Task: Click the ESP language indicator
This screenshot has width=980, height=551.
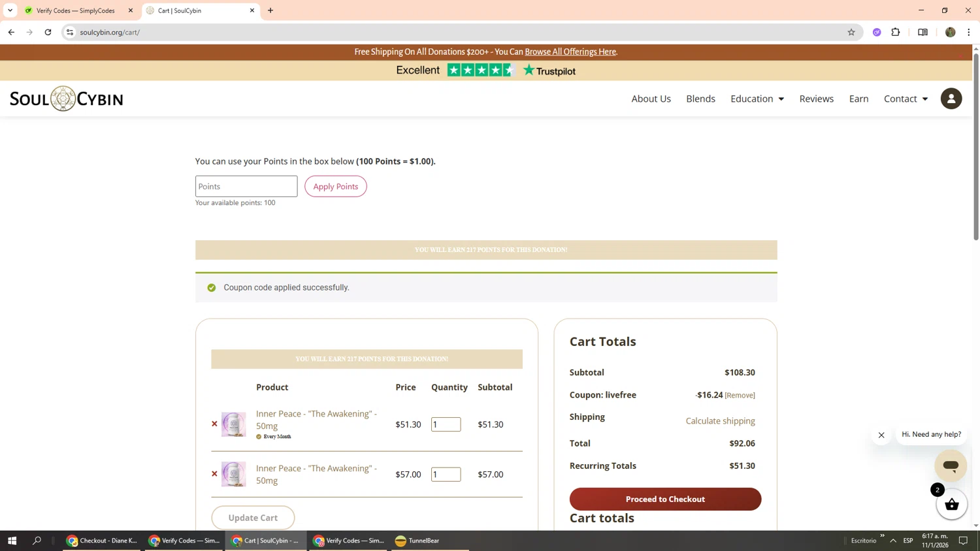Action: 907,541
